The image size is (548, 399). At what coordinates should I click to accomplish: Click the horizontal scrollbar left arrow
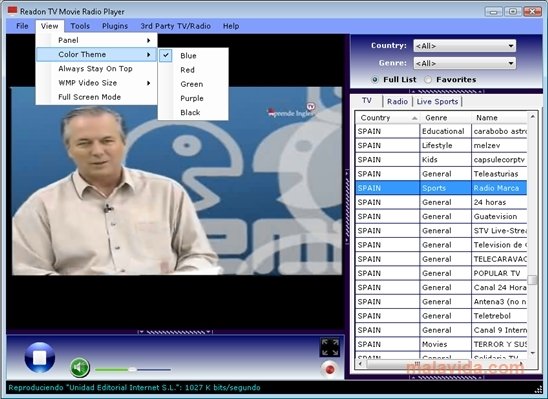point(360,364)
